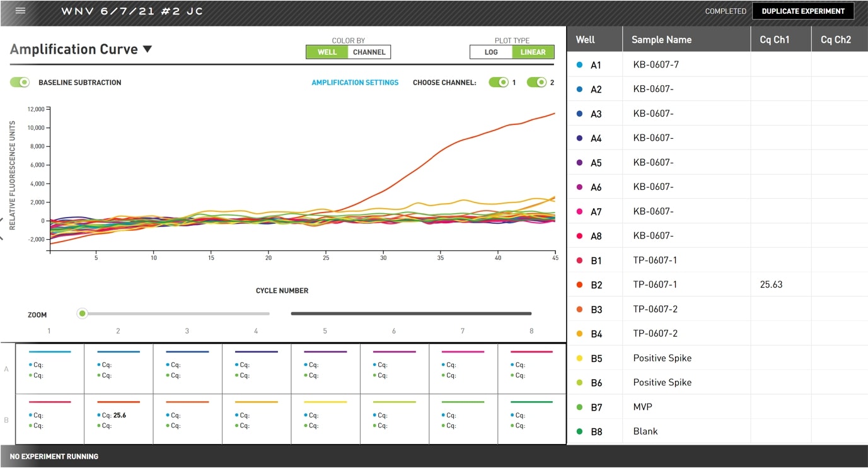Viewport: 868px width, 468px height.
Task: Open Amplification Settings link
Action: (355, 83)
